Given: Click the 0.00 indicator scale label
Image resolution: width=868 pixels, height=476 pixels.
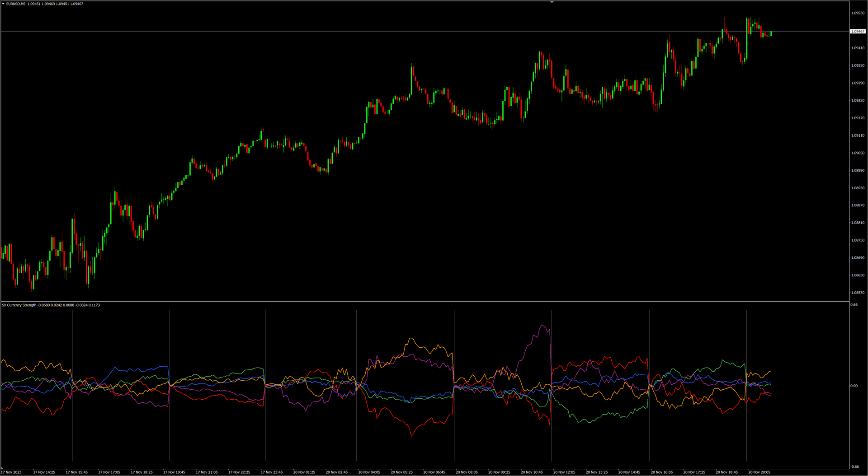Looking at the screenshot, I should click(x=854, y=386).
